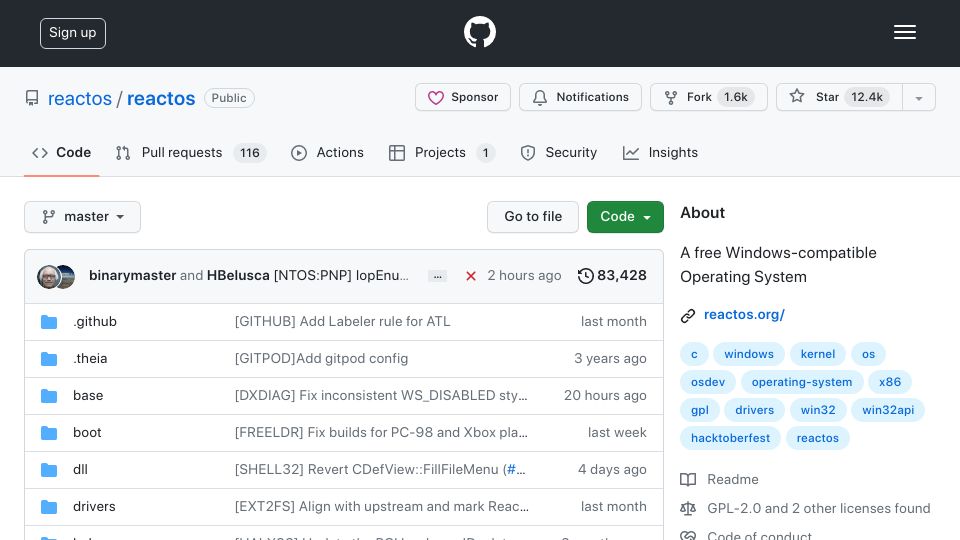Open the 83,428 commits history link
The image size is (960, 540).
pos(612,276)
